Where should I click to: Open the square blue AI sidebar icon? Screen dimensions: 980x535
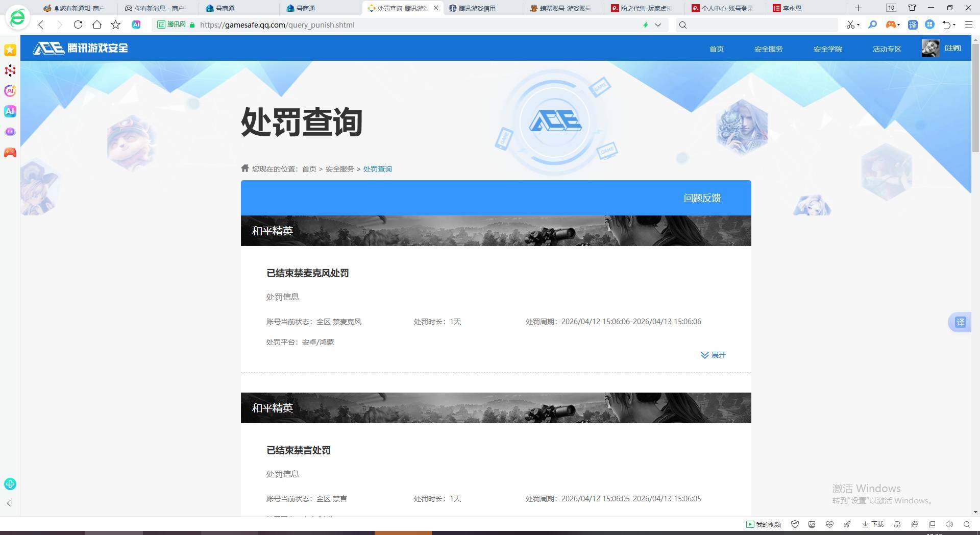[10, 111]
